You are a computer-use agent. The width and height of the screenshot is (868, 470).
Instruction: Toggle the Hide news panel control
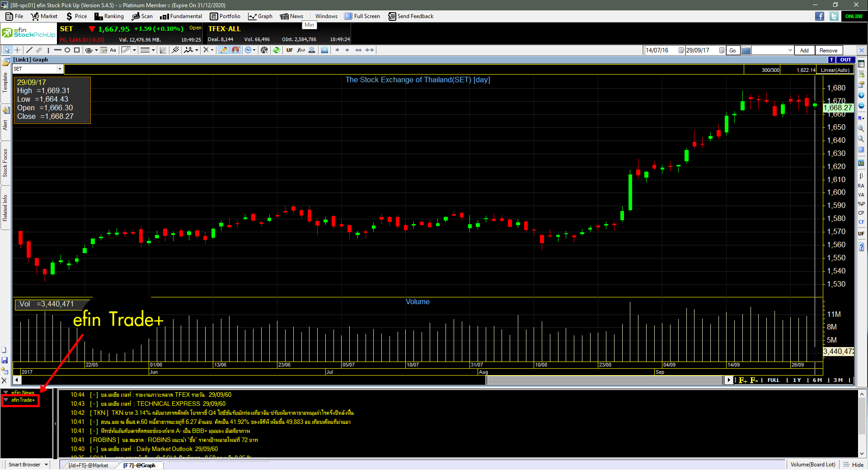tap(854, 465)
